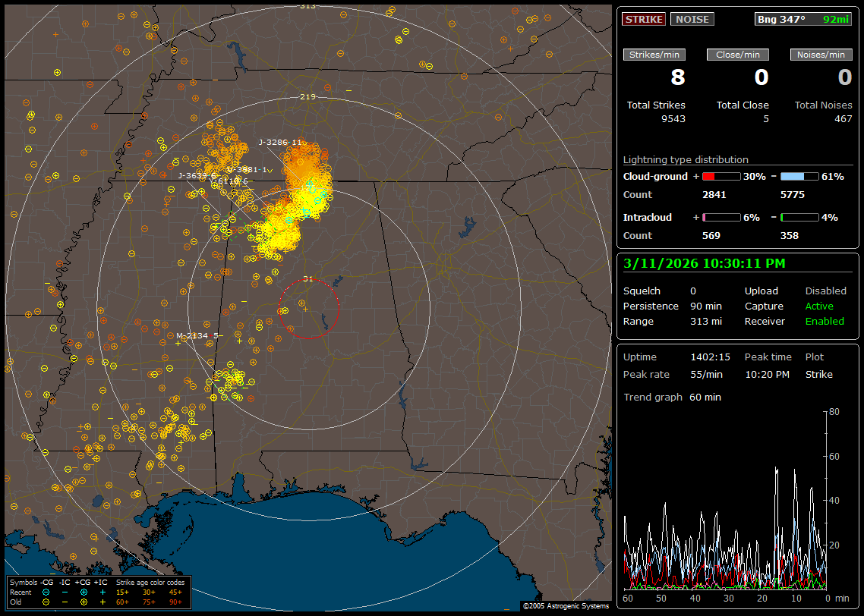Click the negative cloud-ground blue percentage bar
The image size is (864, 616).
tap(799, 176)
